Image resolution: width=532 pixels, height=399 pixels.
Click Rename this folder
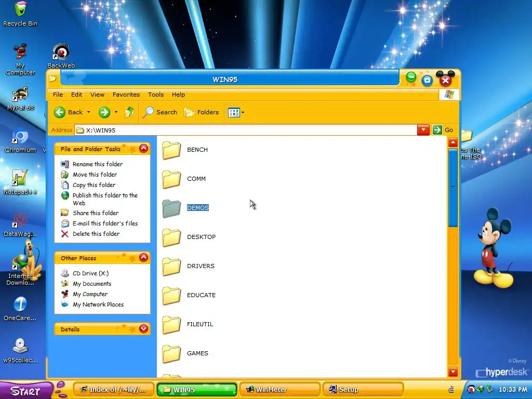[92, 164]
